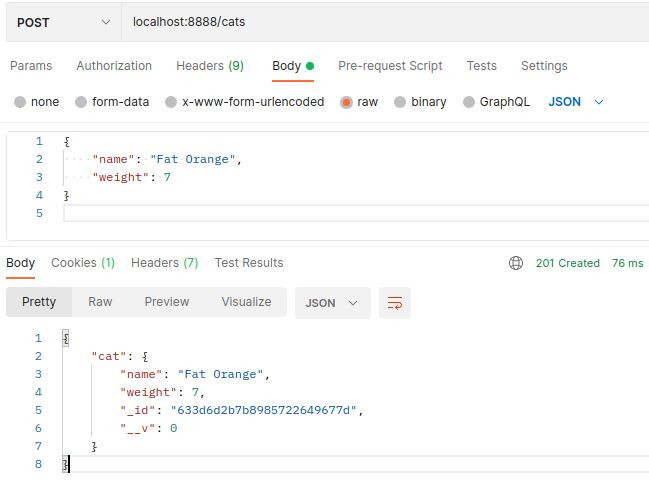649x486 pixels.
Task: Click the 201 Created status label
Action: tap(567, 263)
